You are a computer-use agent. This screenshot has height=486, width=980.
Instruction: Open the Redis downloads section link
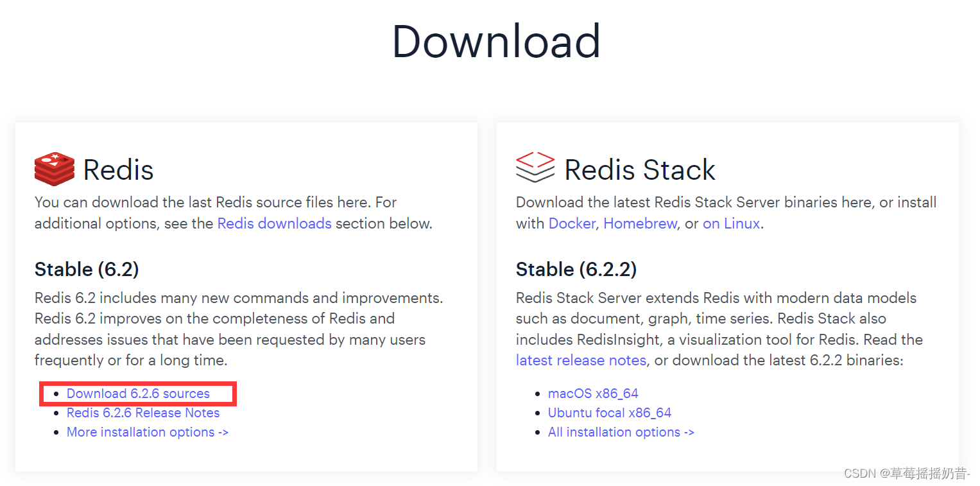coord(274,223)
